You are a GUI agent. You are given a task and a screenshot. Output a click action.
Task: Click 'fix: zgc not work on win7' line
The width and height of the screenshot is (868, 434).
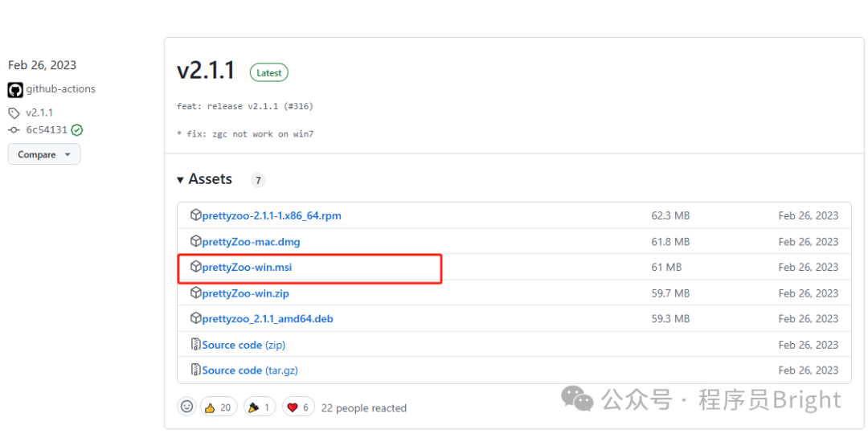[245, 134]
